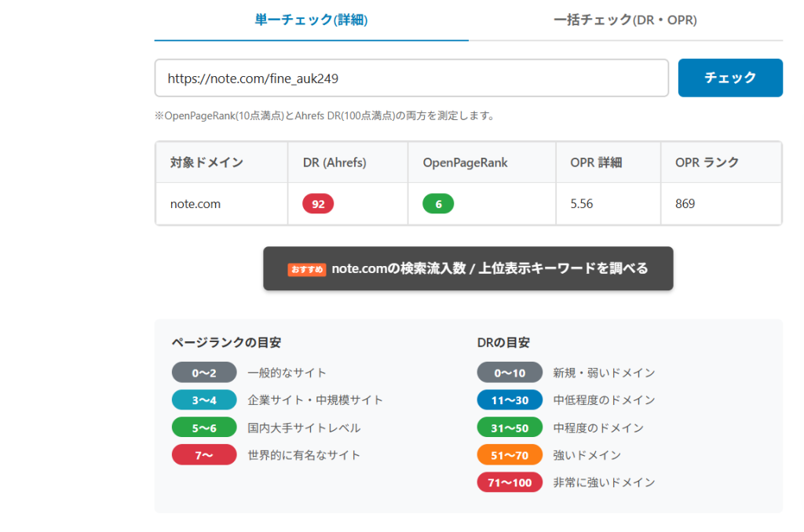This screenshot has height=532, width=804.
Task: Click the DRの目安 heading
Action: coord(503,342)
